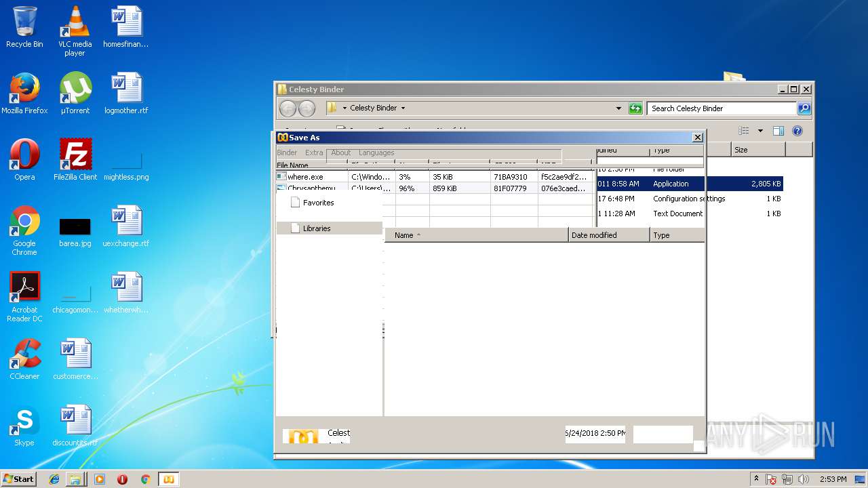Select the chicagomon file icon

[75, 299]
